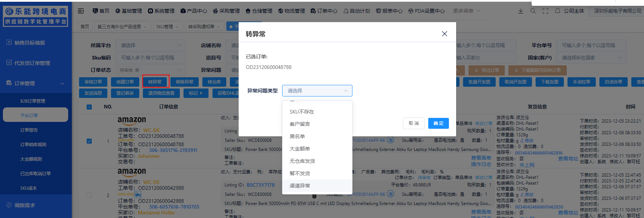Open the B2B订单管理 sidebar item
Image resolution: width=644 pixels, height=218 pixels.
point(35,101)
